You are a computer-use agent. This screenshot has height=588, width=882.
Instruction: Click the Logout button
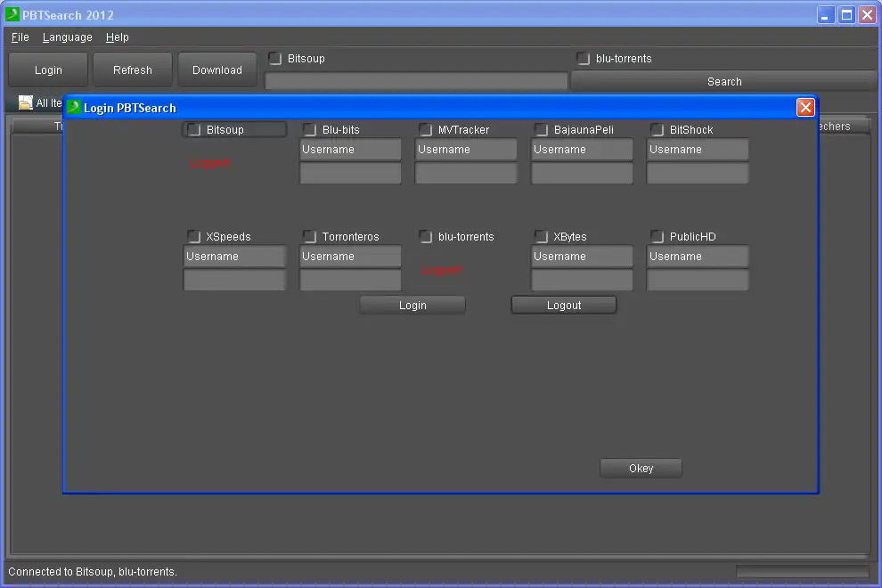coord(564,305)
